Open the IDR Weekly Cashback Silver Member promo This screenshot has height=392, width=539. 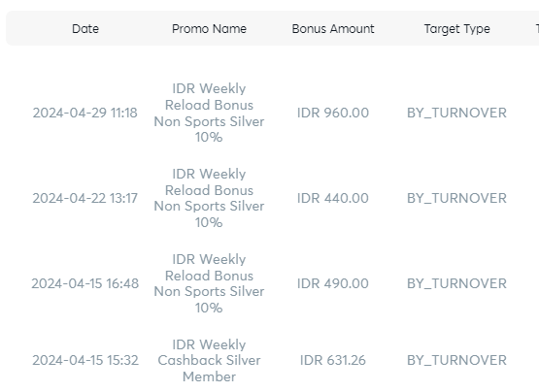(209, 360)
